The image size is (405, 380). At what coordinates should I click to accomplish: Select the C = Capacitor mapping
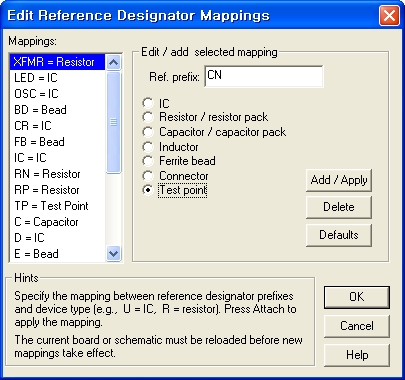(x=57, y=222)
